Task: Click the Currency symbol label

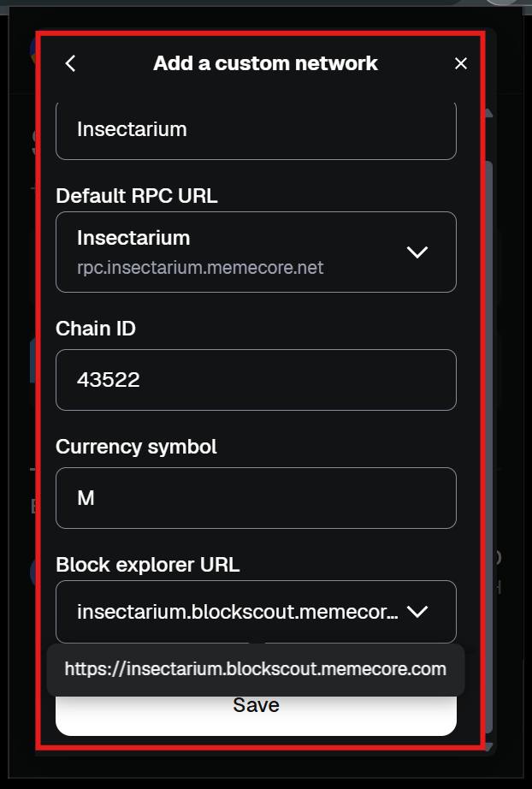Action: pos(136,447)
